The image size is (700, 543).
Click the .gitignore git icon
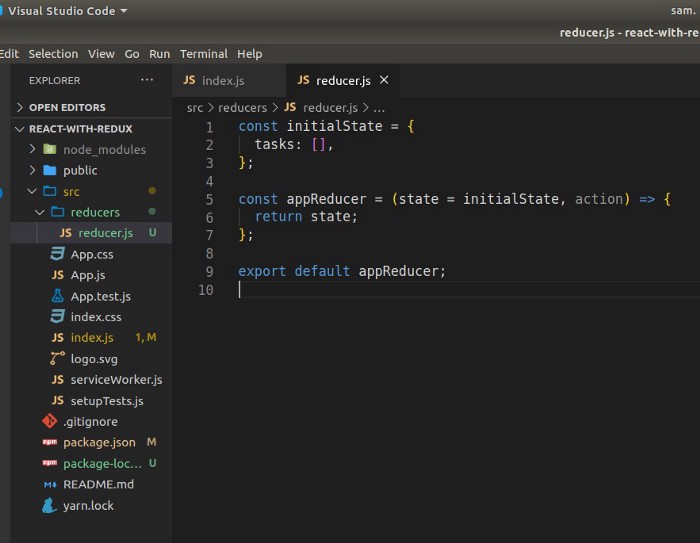[x=49, y=422]
